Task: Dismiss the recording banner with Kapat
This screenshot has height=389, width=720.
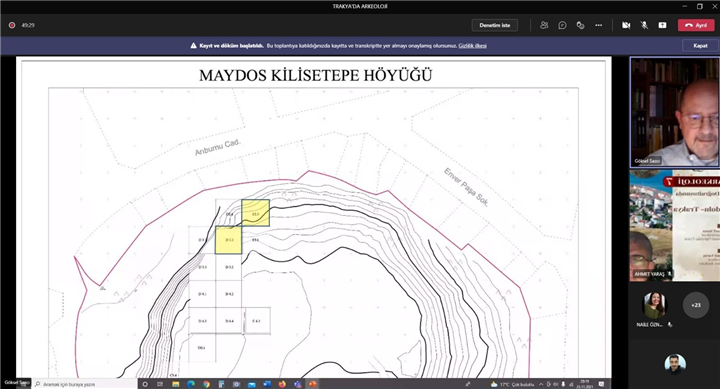Action: [700, 45]
